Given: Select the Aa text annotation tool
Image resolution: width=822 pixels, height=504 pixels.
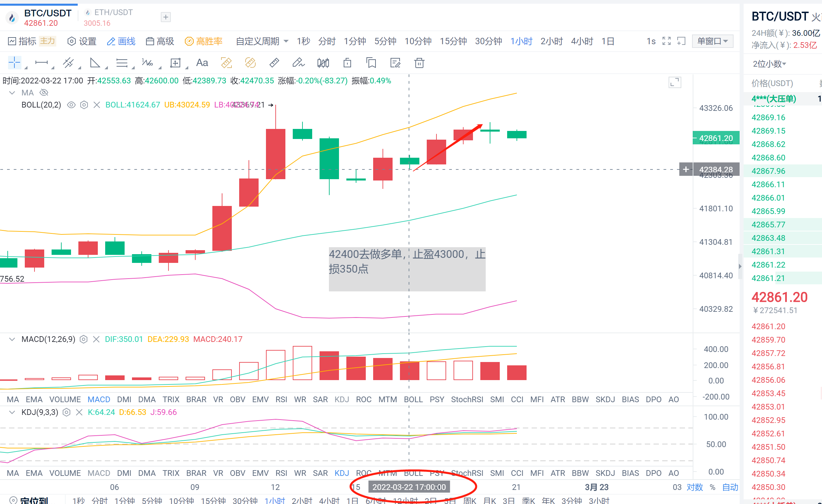Looking at the screenshot, I should tap(202, 63).
